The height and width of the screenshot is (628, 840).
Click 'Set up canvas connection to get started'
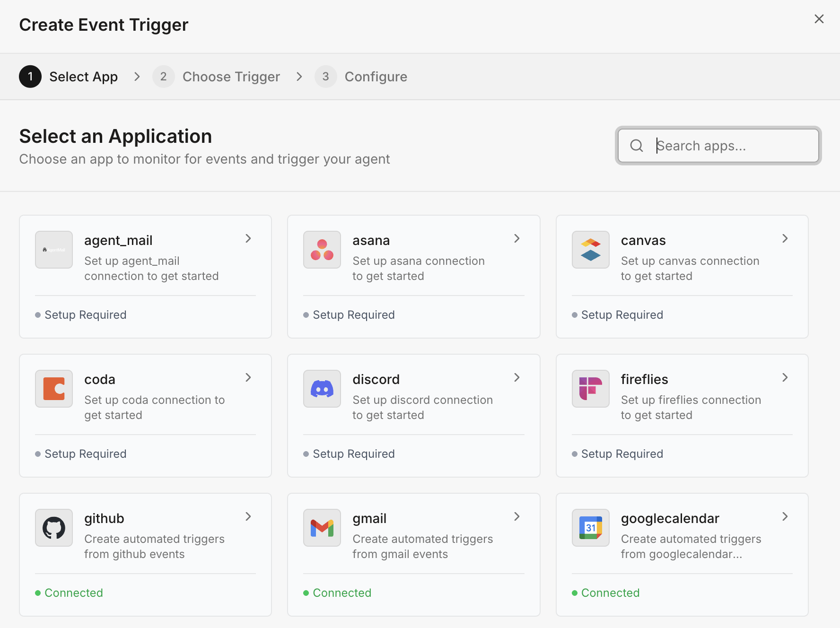[690, 269]
